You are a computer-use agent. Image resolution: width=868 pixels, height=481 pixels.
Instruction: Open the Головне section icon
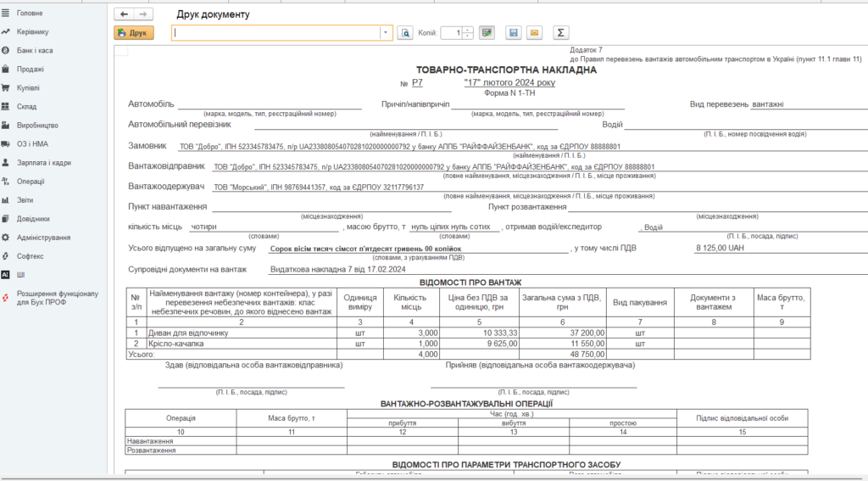[6, 13]
